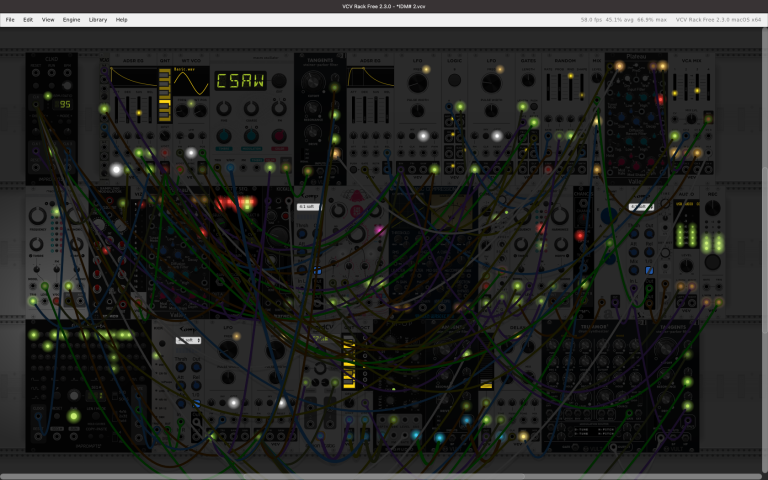This screenshot has width=768, height=480.
Task: Click the CLKD RUN input jack
Action: (x=51, y=72)
